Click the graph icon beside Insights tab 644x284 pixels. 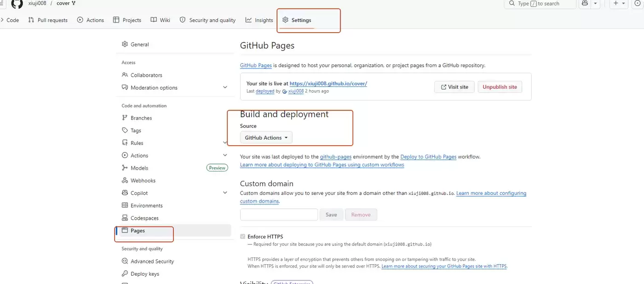(x=248, y=20)
